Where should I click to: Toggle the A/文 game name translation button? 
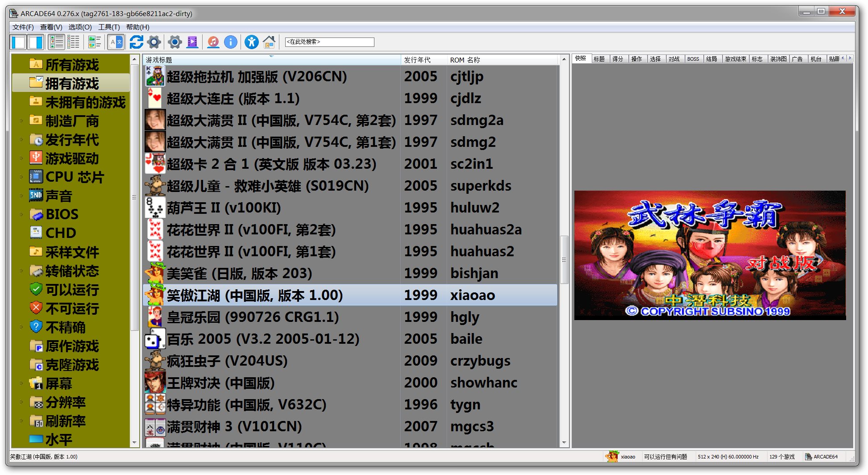pos(116,42)
